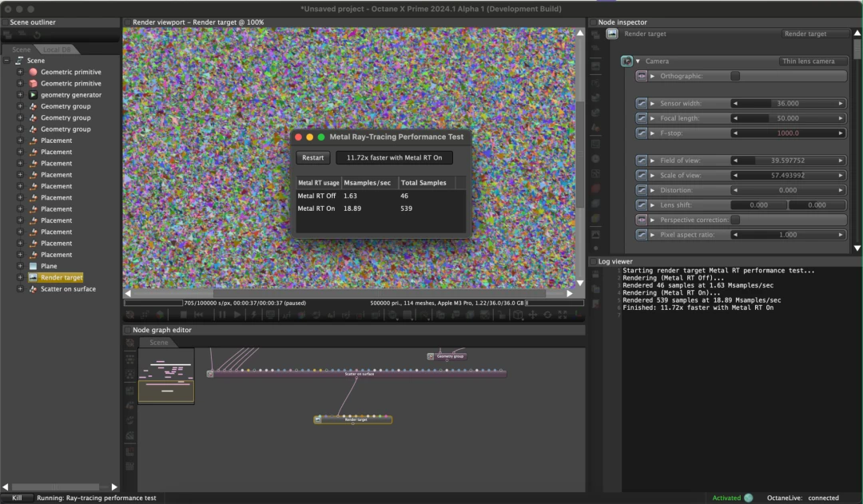
Task: Expand the Render target tree item
Action: tap(20, 278)
